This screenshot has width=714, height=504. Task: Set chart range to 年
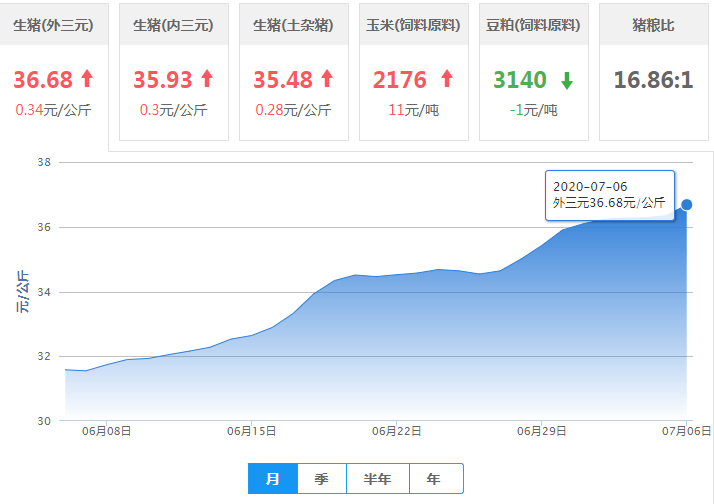(433, 479)
